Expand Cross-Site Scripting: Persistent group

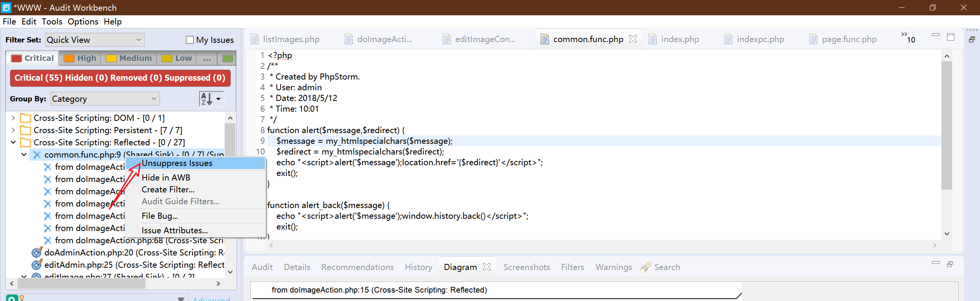click(x=13, y=130)
